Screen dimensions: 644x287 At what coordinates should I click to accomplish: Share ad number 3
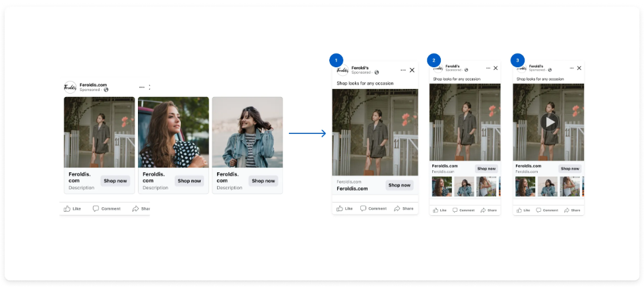[572, 210]
